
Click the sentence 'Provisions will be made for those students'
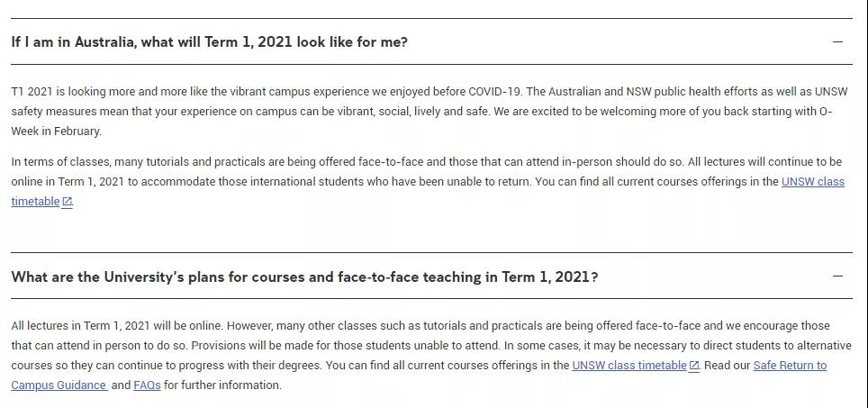pos(346,346)
